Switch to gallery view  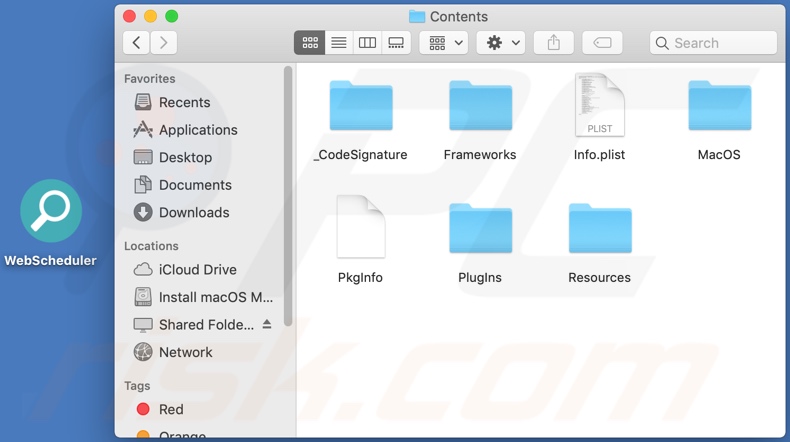[396, 43]
